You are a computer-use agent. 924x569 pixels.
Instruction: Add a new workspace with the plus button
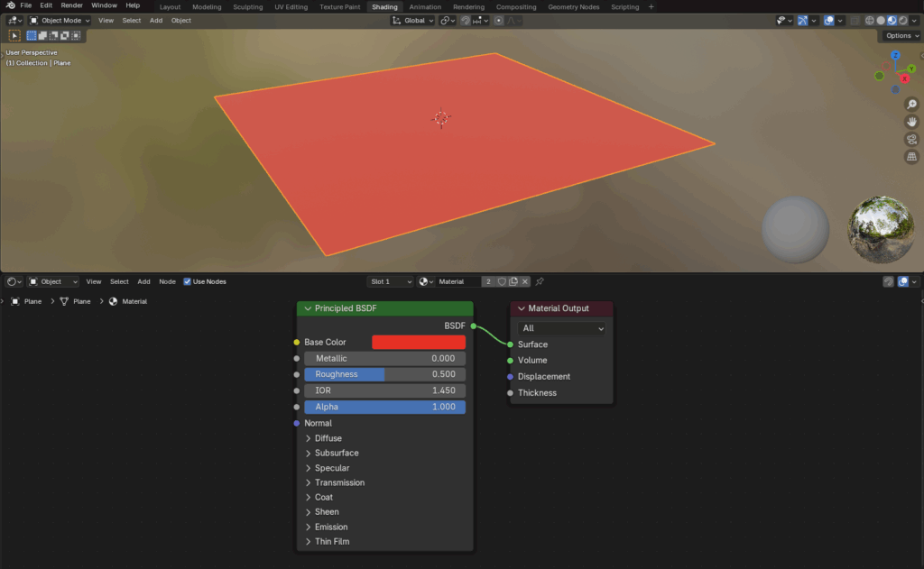point(651,7)
